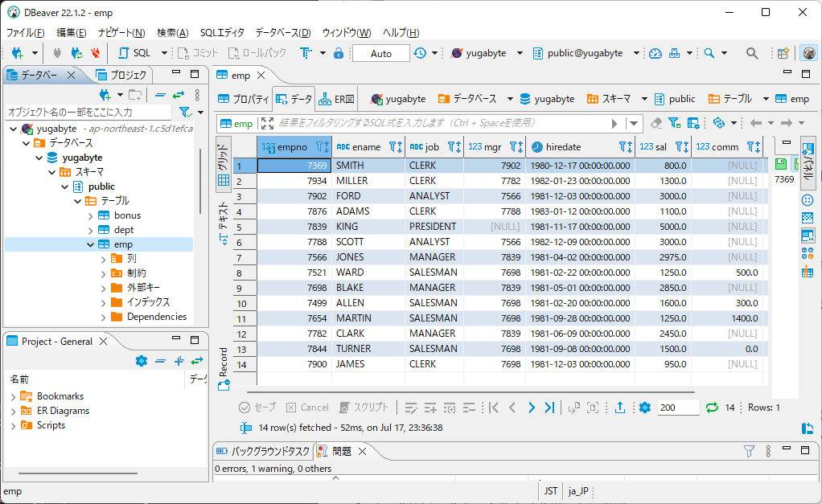Open the SQL editor toolbar button
Screen dimensions: 822x504
pyautogui.click(x=135, y=53)
